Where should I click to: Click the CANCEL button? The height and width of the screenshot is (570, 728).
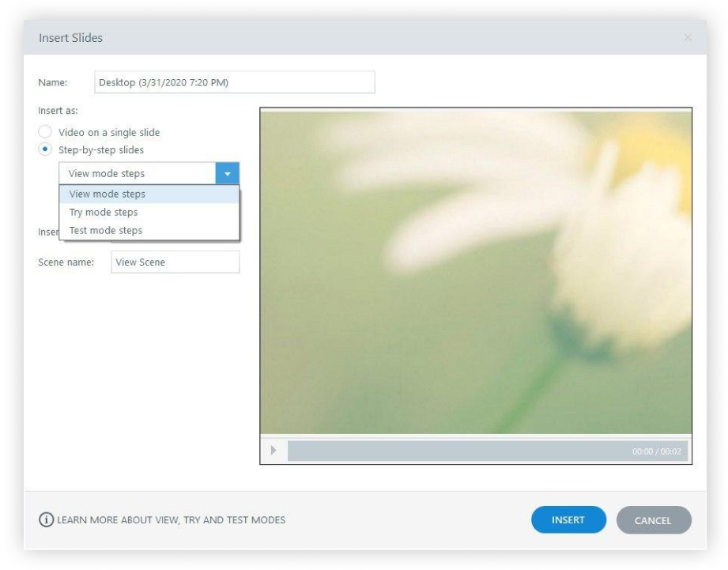pyautogui.click(x=653, y=520)
